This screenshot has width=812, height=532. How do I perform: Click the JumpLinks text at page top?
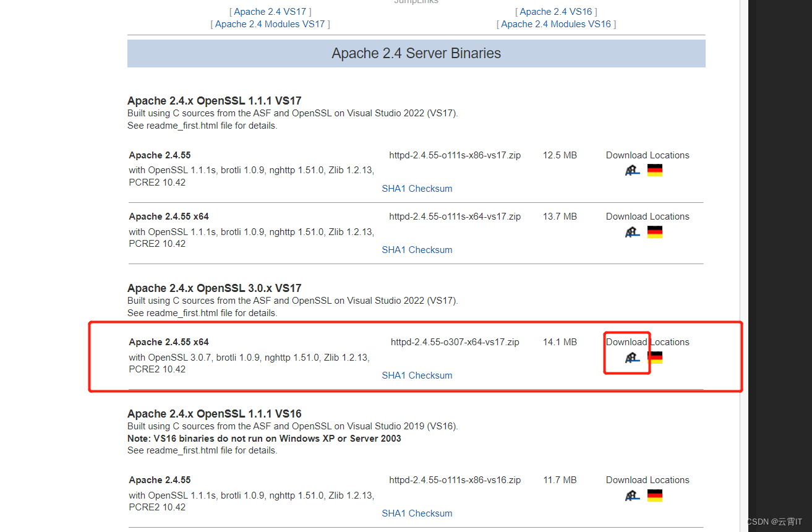point(416,2)
